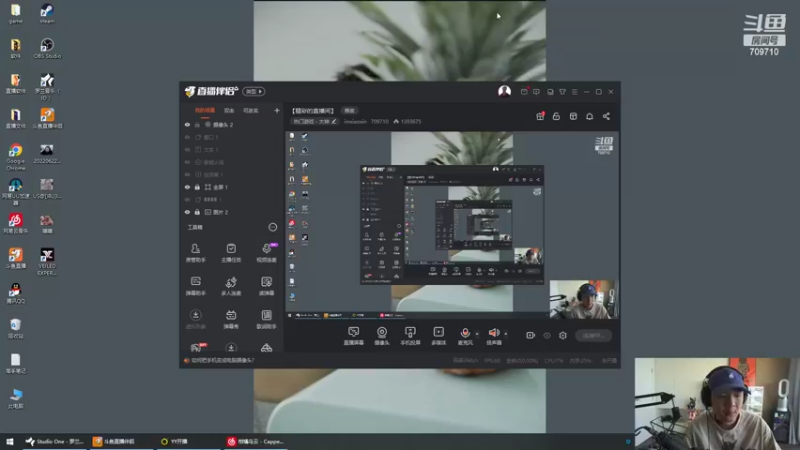
Task: Click the 多媒体 media source icon
Action: (439, 336)
